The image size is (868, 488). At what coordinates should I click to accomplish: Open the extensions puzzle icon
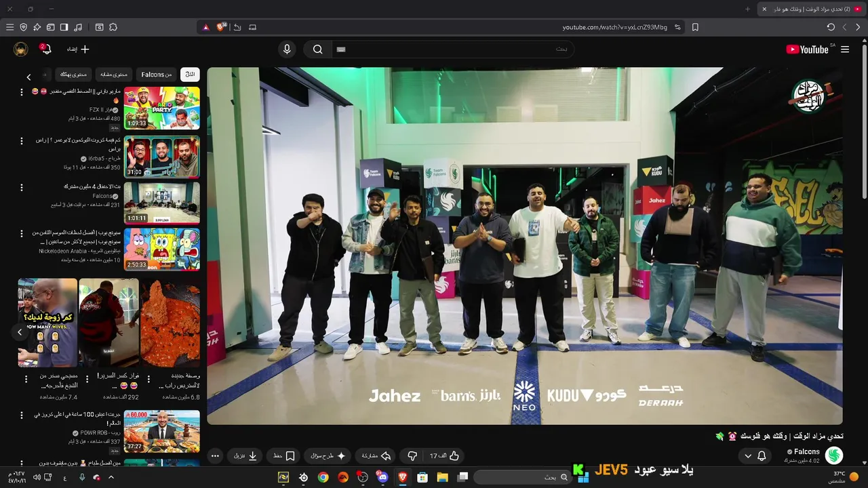click(113, 27)
